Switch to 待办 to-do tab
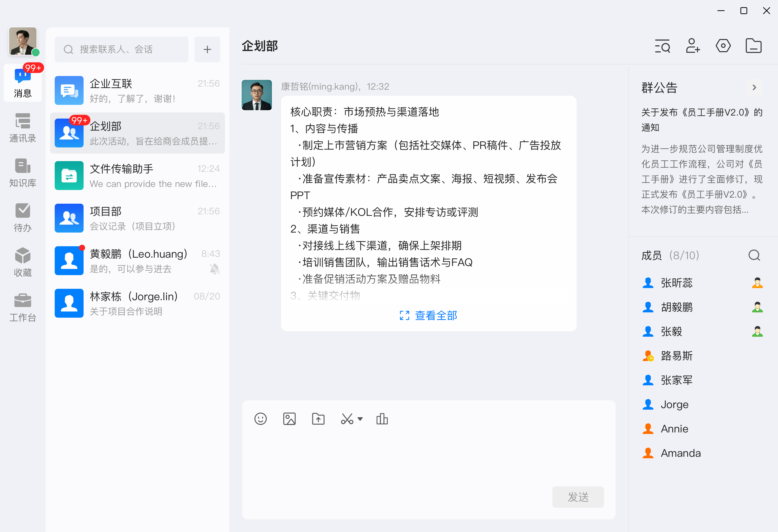 click(23, 218)
